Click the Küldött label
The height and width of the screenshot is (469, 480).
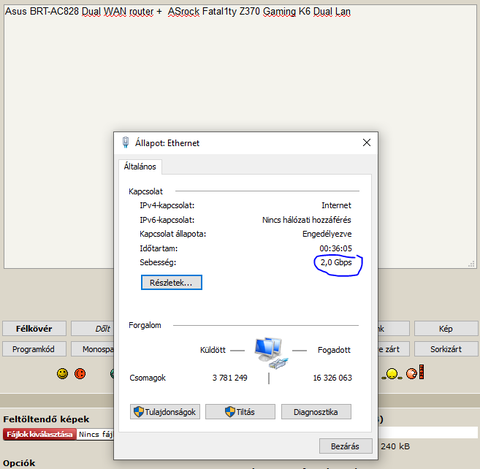(213, 350)
